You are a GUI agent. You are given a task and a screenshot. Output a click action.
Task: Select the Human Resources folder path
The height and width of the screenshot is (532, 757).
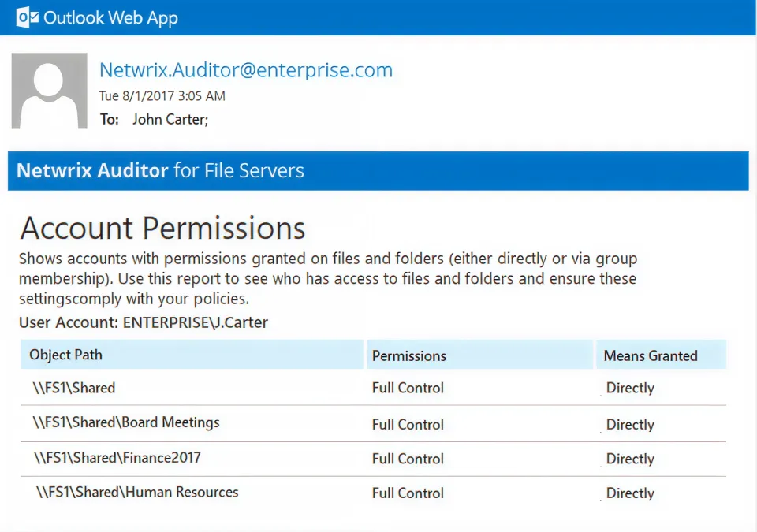[x=136, y=493]
